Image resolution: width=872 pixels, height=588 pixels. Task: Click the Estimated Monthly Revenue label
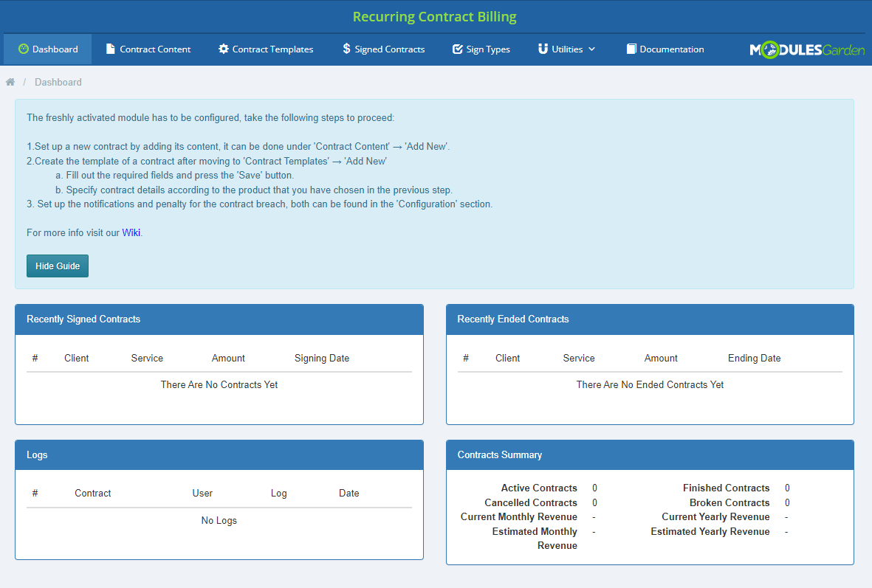535,539
